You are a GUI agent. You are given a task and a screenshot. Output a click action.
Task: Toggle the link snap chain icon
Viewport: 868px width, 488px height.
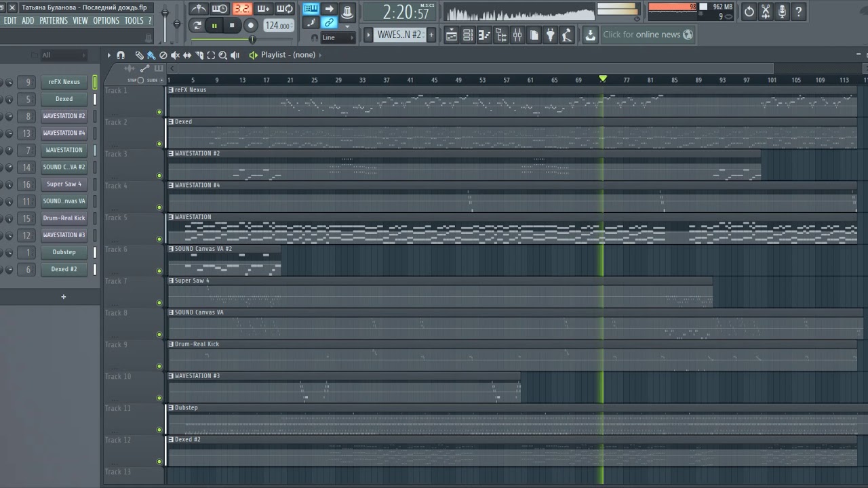329,23
